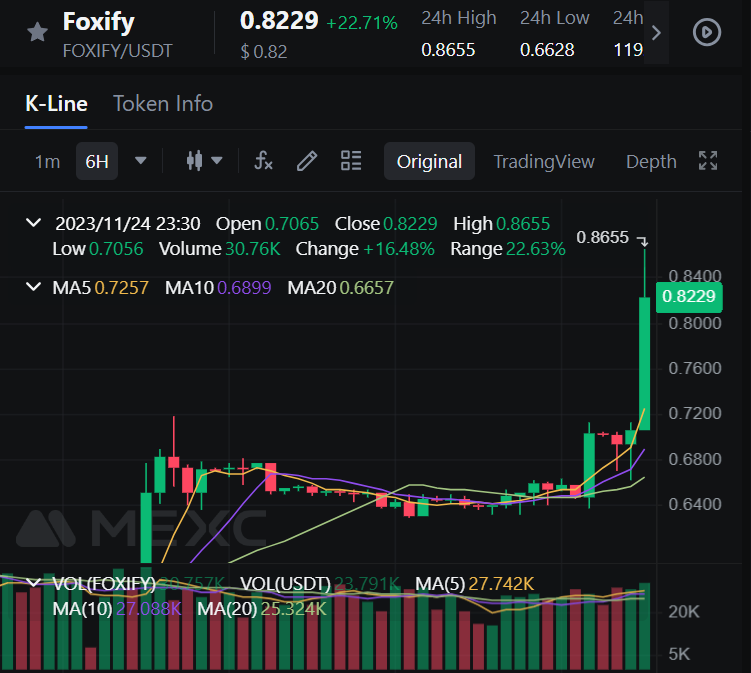
Task: Click the MA10 value 0.6899
Action: [x=244, y=288]
